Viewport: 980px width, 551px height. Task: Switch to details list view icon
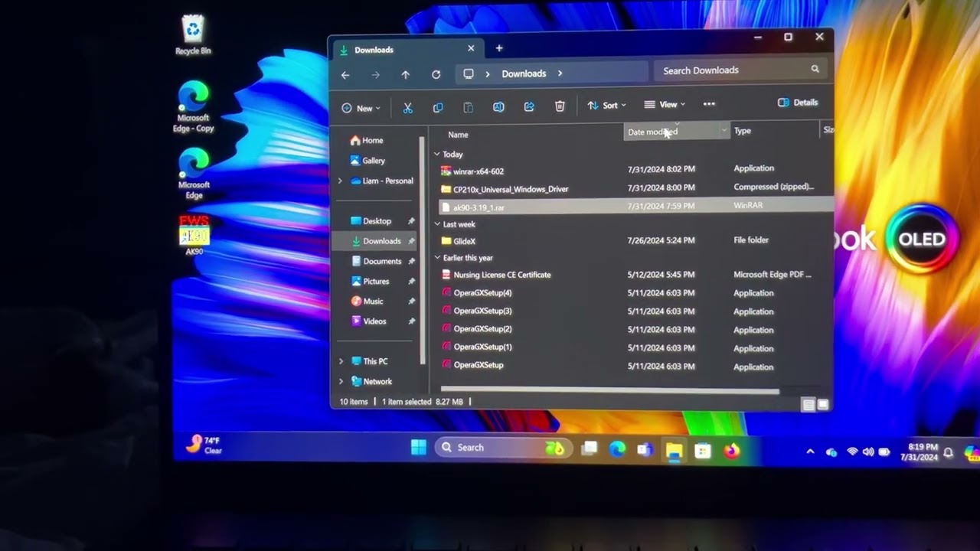(x=808, y=405)
